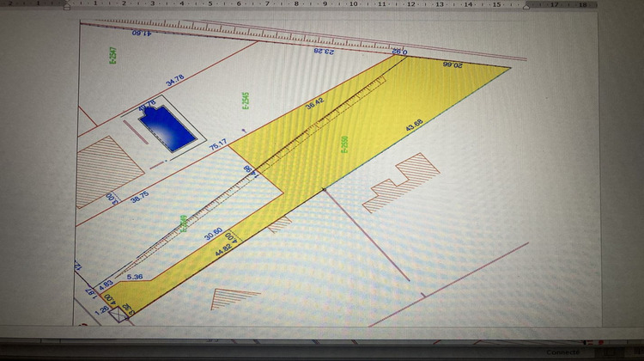Screen dimensions: 644x361
Task: Click the dimension 75.17
Action: tap(218, 144)
